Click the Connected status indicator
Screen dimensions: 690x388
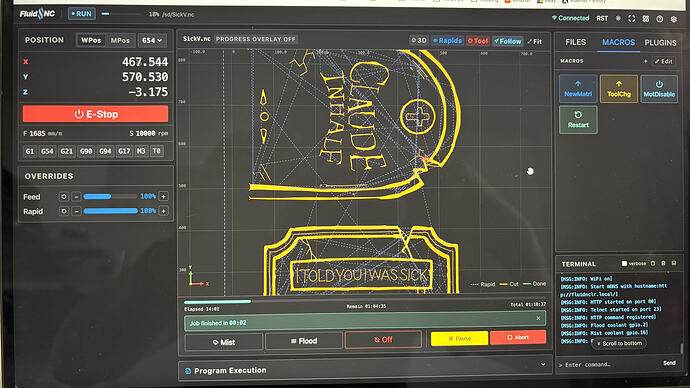pyautogui.click(x=570, y=18)
